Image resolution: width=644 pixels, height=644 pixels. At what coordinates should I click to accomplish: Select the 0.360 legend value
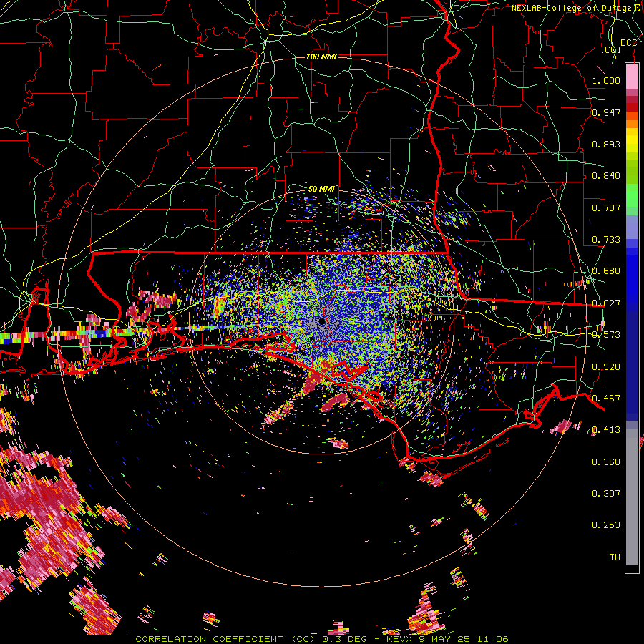pos(606,462)
